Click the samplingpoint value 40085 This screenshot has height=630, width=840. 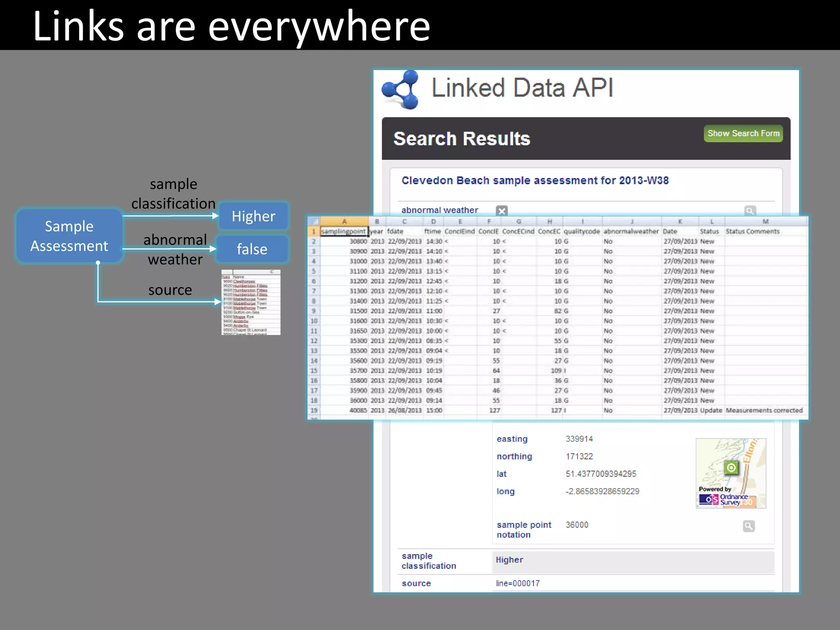click(358, 410)
